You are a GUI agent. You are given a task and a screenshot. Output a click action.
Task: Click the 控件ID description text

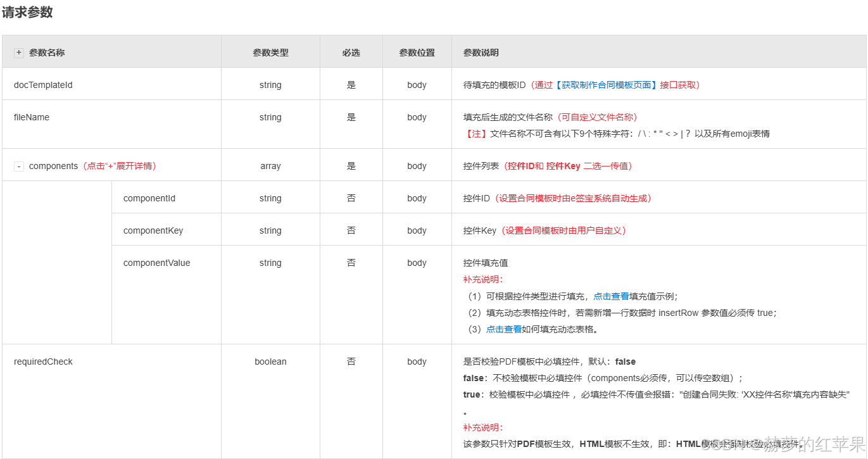477,198
